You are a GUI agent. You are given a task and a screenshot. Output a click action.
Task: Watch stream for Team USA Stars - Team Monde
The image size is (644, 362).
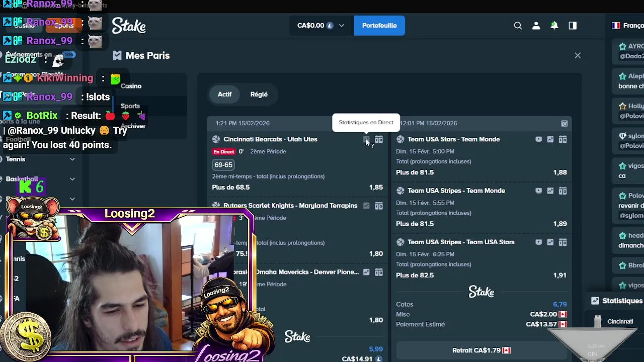(538, 139)
